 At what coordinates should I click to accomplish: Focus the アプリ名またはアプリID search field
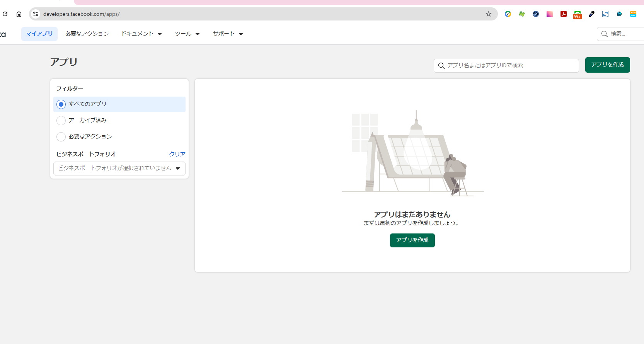pos(506,66)
